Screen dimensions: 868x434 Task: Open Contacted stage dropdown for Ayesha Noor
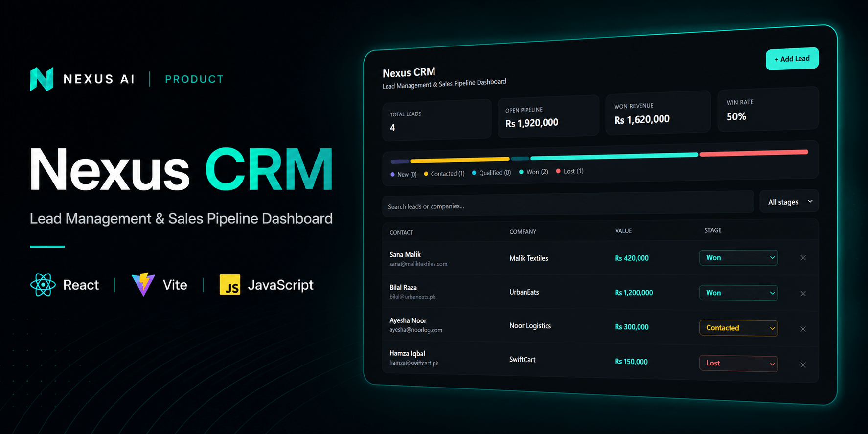pos(739,328)
